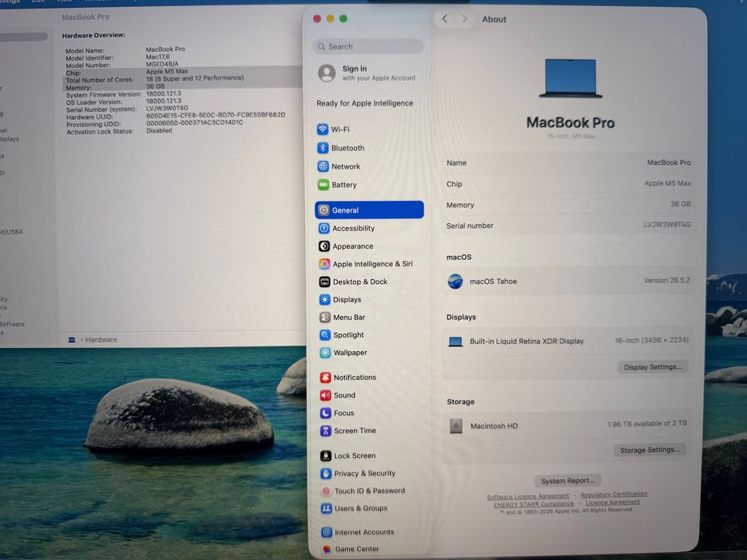Click Hardware in the System Information path bar

point(101,339)
